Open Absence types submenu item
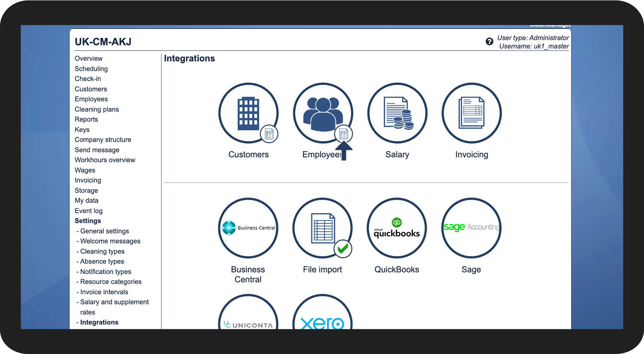 [102, 261]
